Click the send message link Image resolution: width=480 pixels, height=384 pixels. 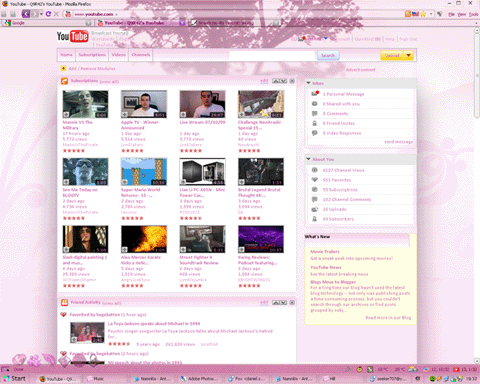coord(398,142)
